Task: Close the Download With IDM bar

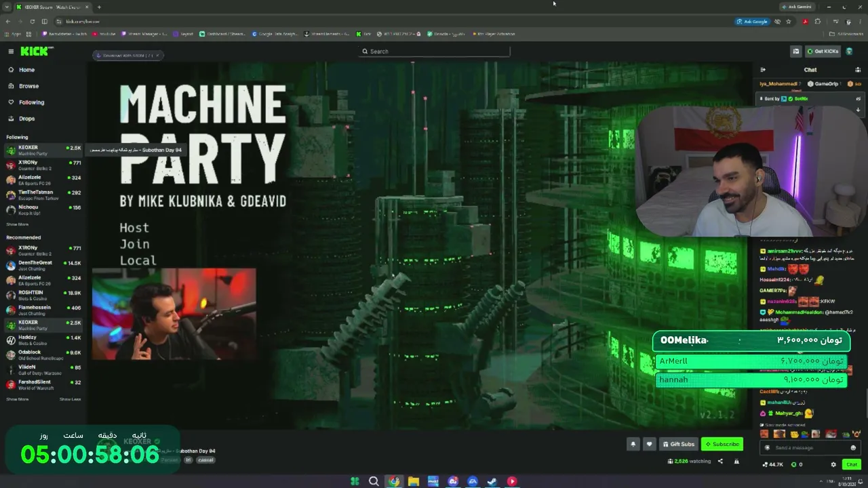Action: tap(157, 56)
